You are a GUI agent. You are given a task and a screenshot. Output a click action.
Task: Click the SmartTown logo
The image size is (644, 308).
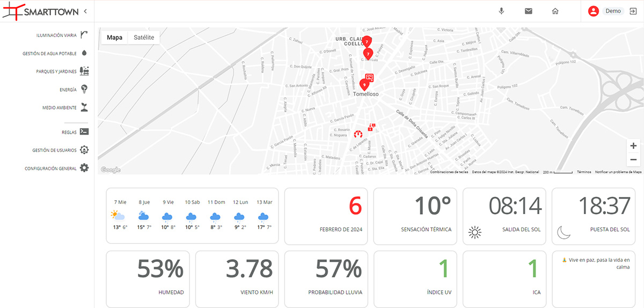[x=40, y=11]
